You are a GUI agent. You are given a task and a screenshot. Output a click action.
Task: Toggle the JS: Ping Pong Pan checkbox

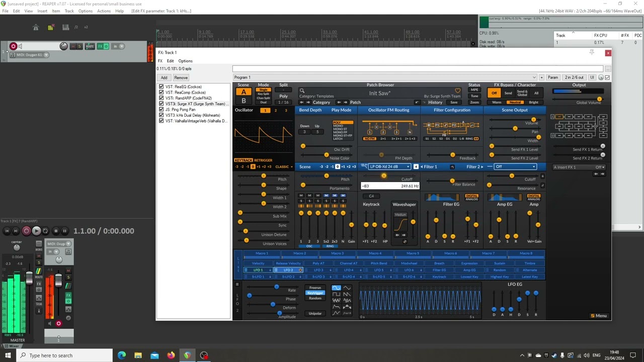pyautogui.click(x=161, y=110)
